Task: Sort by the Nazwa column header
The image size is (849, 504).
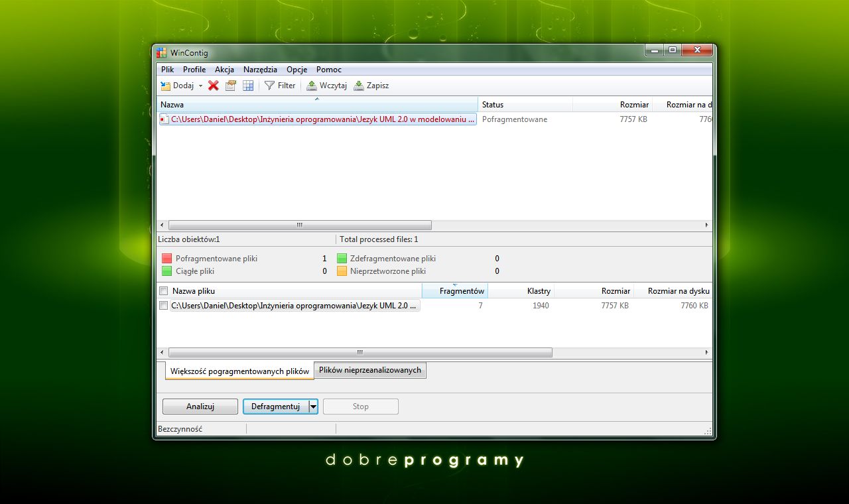Action: tap(317, 105)
